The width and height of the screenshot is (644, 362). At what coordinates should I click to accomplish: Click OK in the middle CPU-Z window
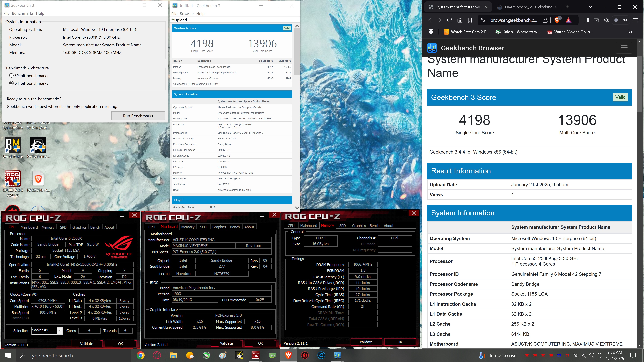tap(260, 343)
